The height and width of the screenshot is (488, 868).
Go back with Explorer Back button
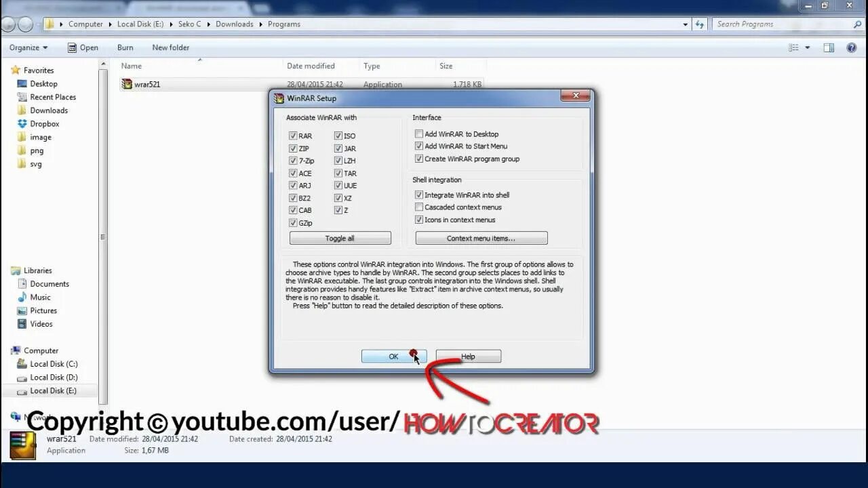(8, 24)
